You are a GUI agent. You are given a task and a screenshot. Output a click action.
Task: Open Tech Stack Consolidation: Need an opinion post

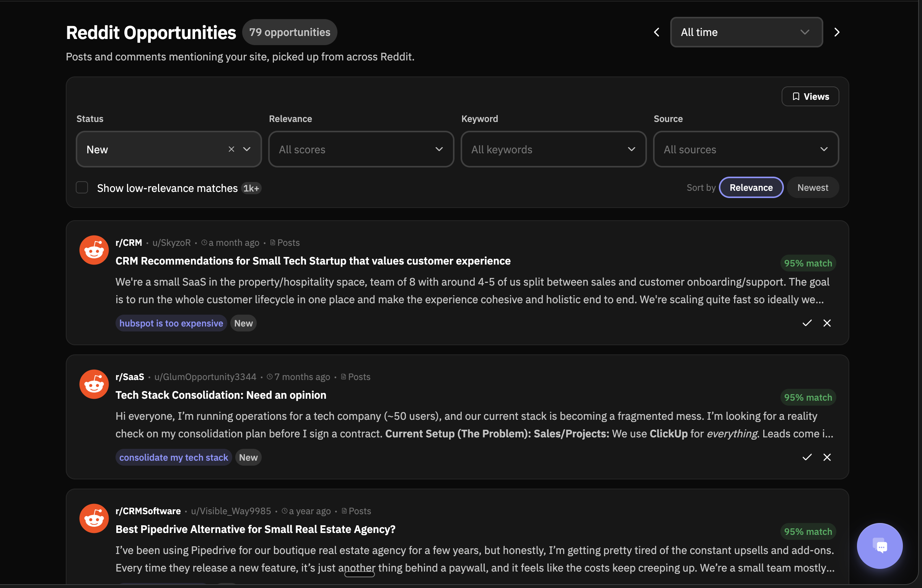(221, 395)
